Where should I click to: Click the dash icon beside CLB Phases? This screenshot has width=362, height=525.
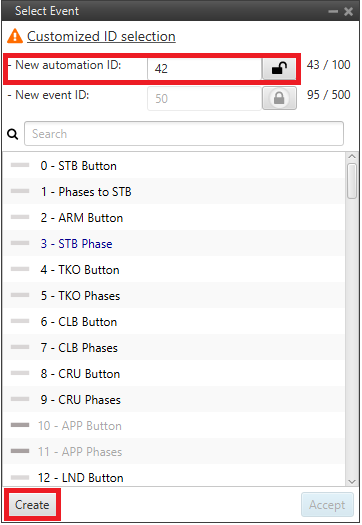pos(20,347)
